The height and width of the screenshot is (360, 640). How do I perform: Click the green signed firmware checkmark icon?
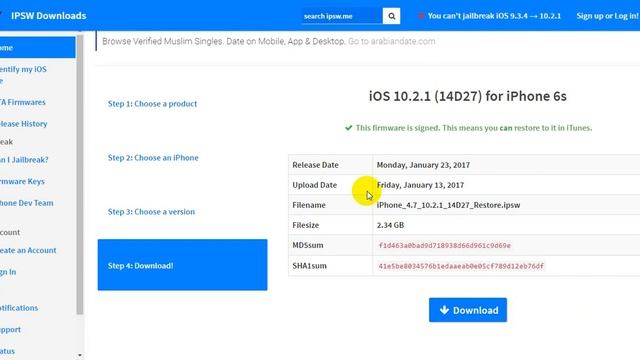pos(349,128)
